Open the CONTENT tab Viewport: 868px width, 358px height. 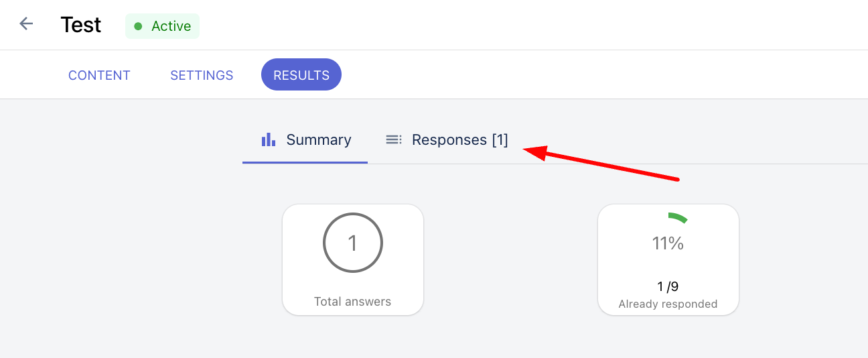click(x=99, y=75)
